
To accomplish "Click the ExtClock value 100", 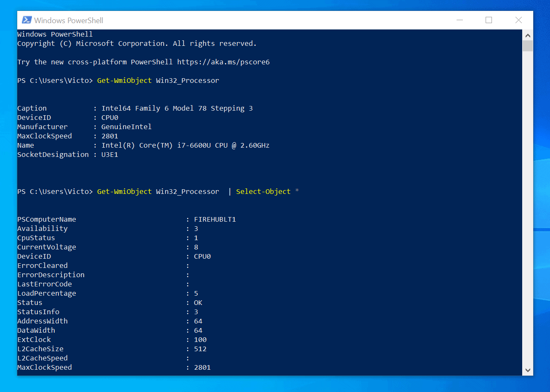I will pos(200,340).
